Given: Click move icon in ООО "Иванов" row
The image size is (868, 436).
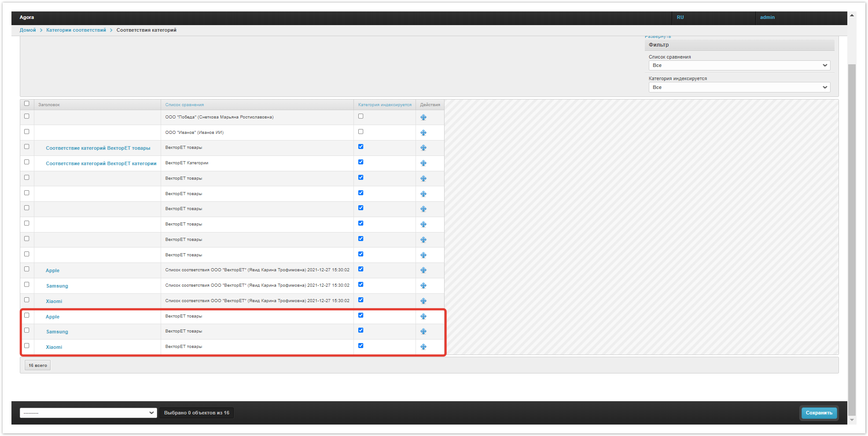Looking at the screenshot, I should [x=423, y=133].
